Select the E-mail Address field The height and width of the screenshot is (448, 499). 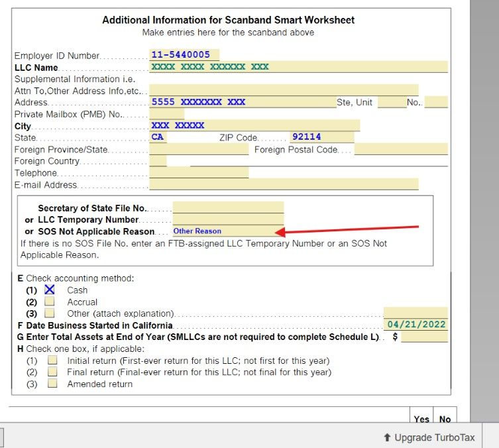pos(284,184)
